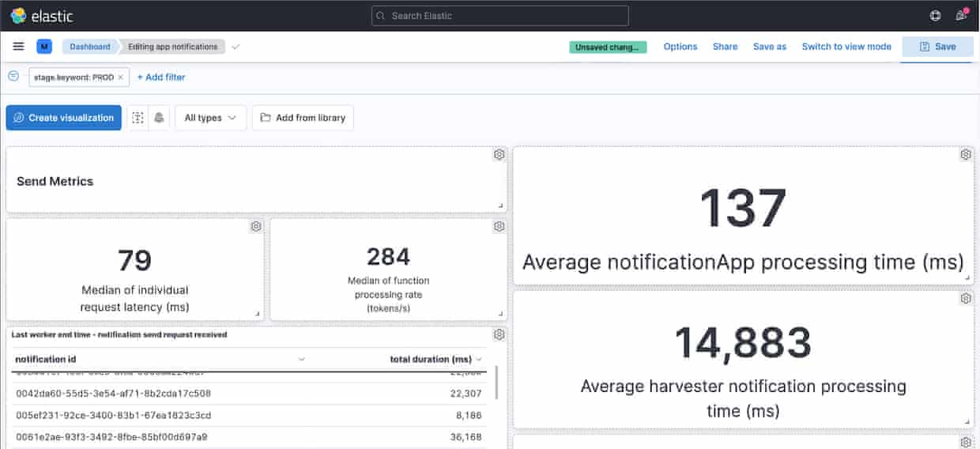Open the hamburger navigation menu
Viewport: 980px width, 449px height.
pos(18,47)
